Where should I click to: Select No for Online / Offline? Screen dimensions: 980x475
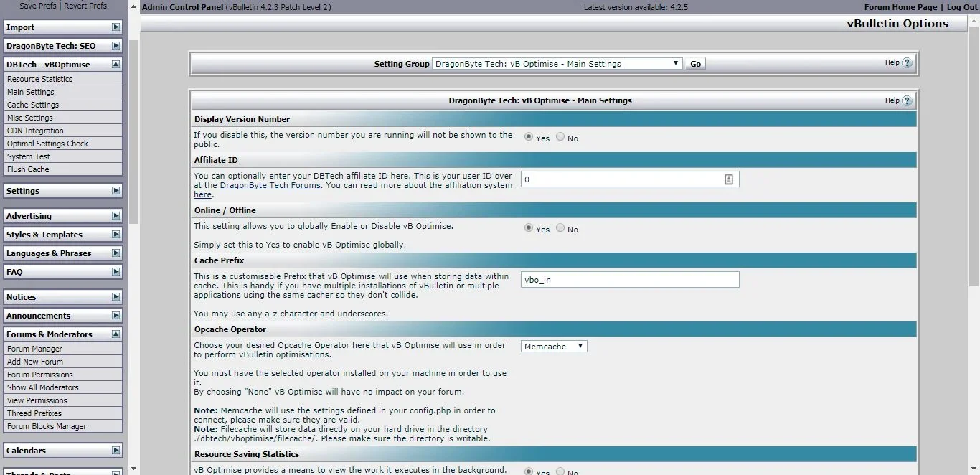pos(560,228)
